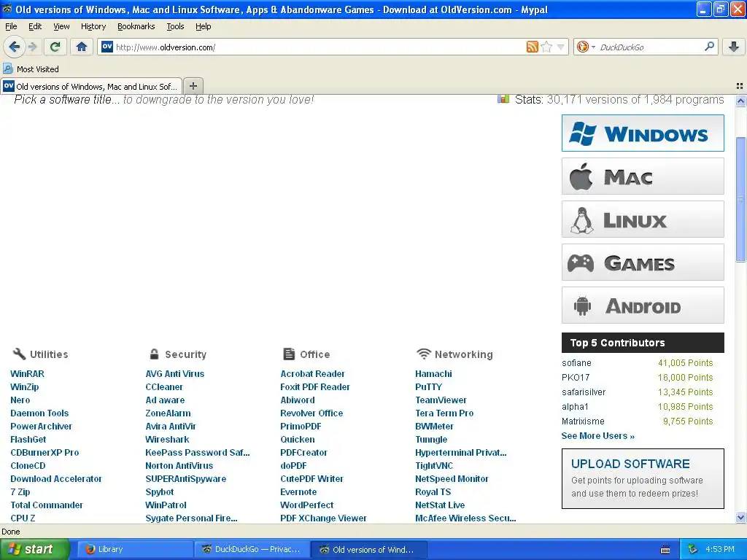747x560 pixels.
Task: Bookmark this page with the star icon
Action: tap(546, 47)
